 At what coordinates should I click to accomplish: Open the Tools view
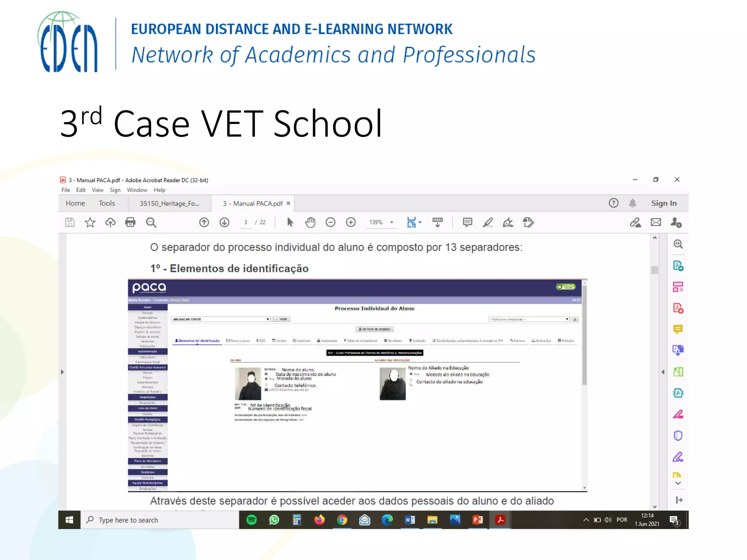[x=107, y=203]
